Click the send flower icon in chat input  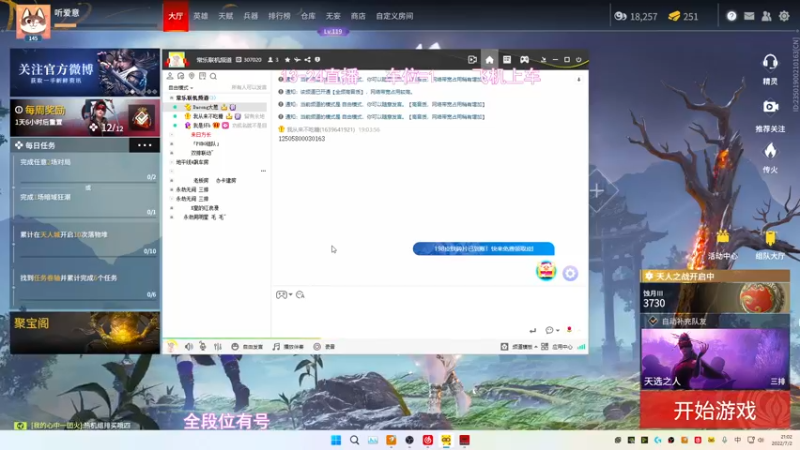tap(569, 330)
